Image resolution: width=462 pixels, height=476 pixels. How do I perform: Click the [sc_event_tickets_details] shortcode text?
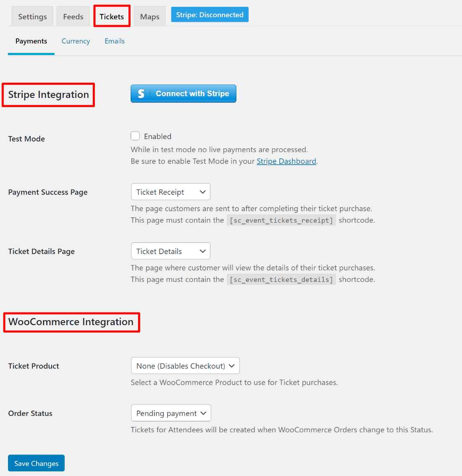click(x=281, y=279)
